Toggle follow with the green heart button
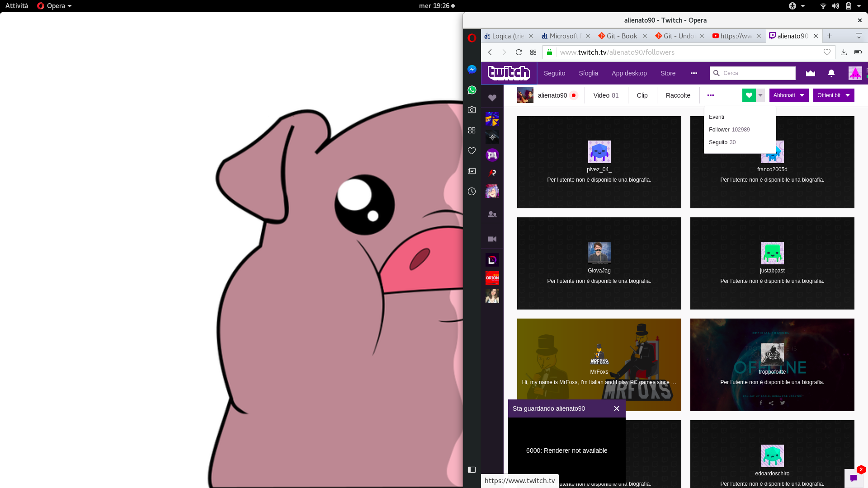 (x=749, y=95)
